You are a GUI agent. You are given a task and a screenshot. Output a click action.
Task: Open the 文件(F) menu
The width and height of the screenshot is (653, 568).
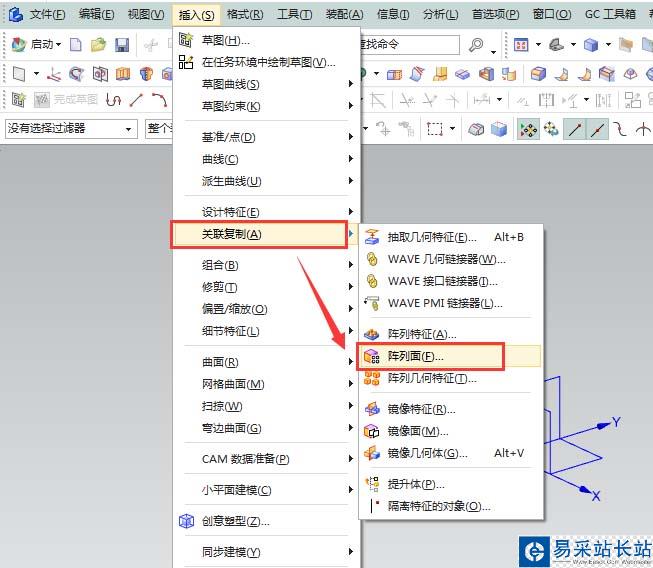47,15
